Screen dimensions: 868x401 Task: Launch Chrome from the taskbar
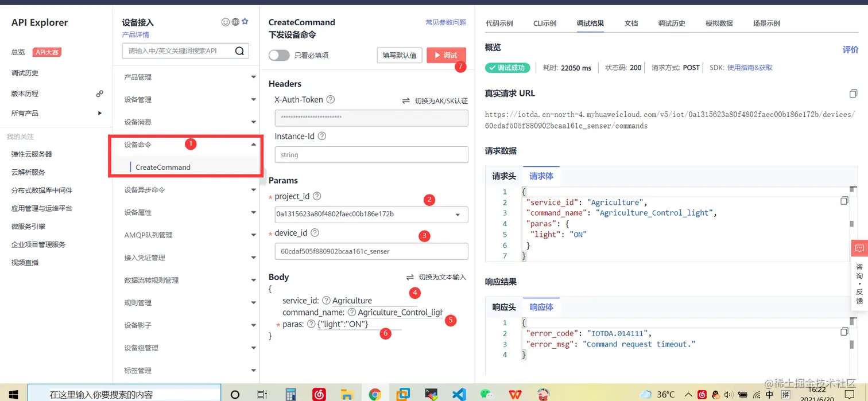point(375,394)
